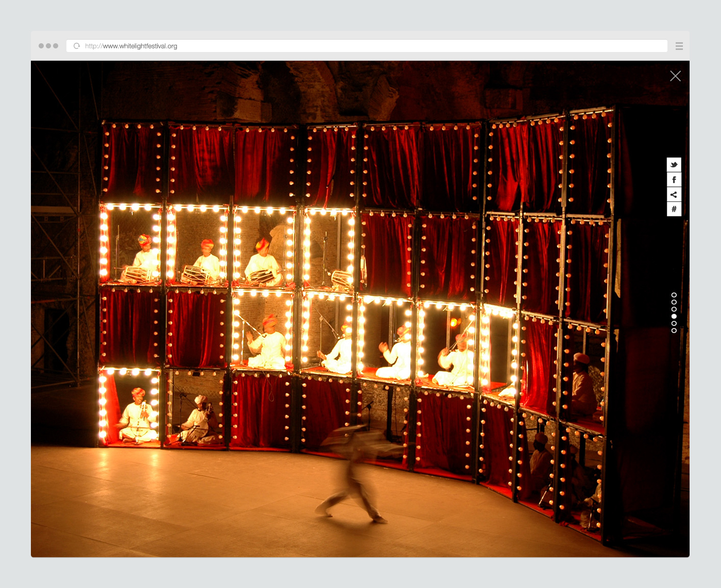Open the share options icon
The width and height of the screenshot is (721, 588).
pos(674,194)
